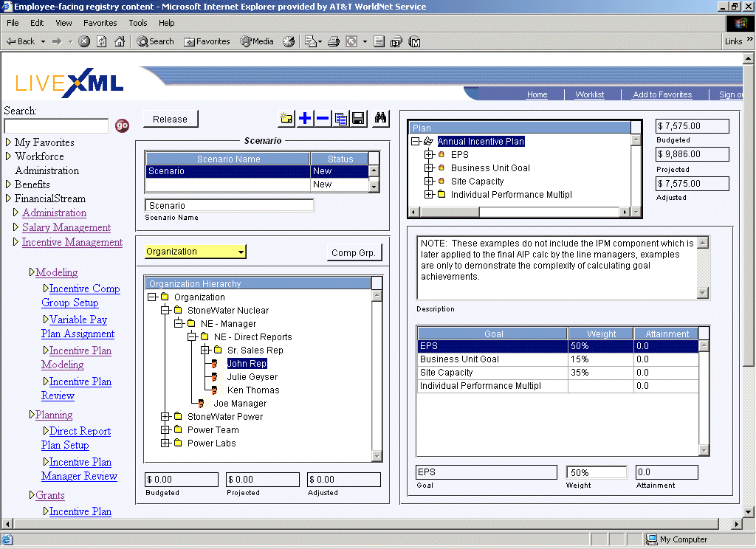Open the Favorites toolbar button
This screenshot has height=549, width=756.
click(207, 41)
